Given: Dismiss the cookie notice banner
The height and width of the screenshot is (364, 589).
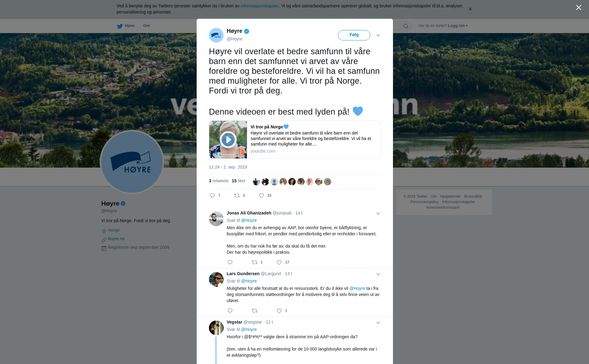Looking at the screenshot, I should point(470,9).
